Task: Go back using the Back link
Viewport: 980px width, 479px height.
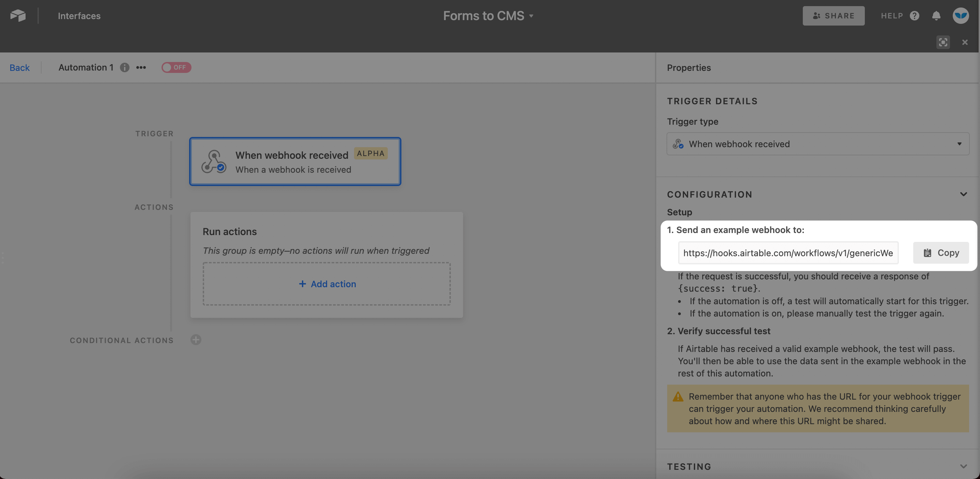Action: [19, 67]
